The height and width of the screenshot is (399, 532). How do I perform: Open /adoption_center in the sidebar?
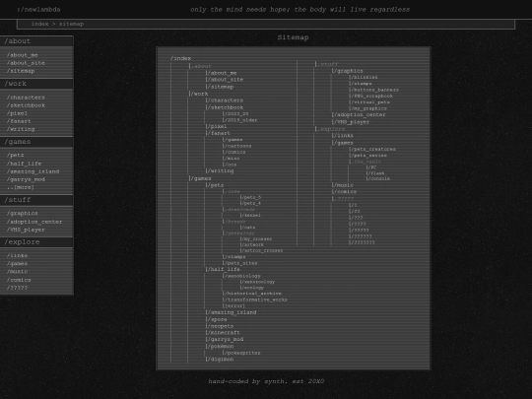pyautogui.click(x=34, y=222)
